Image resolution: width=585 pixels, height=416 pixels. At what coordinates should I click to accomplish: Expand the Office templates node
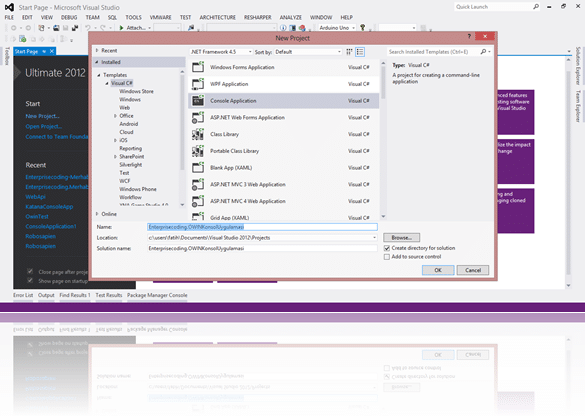[x=115, y=116]
